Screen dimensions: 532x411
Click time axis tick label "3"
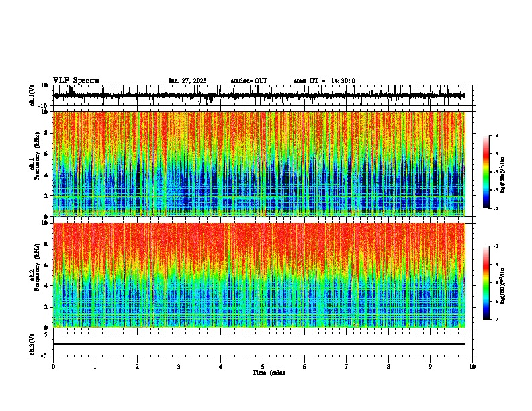tap(179, 367)
